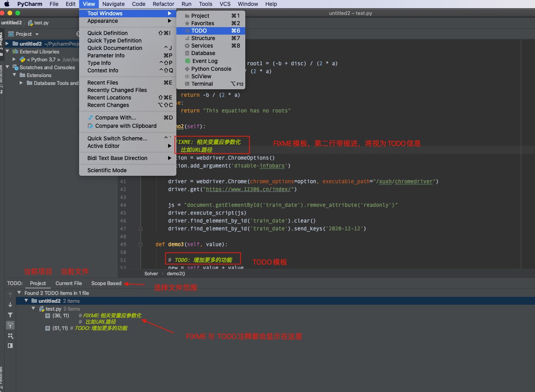
Task: Open Event Log from submenu
Action: [211, 61]
